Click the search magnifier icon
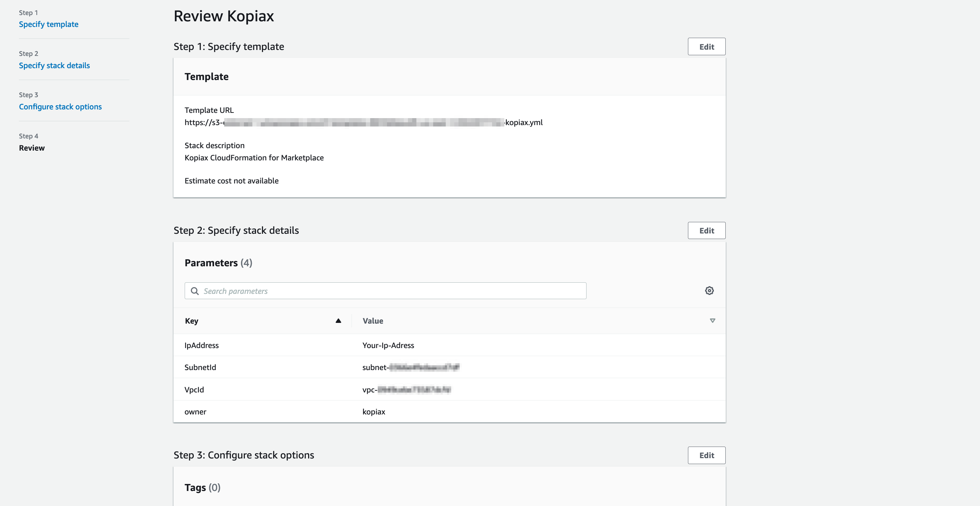Image resolution: width=980 pixels, height=506 pixels. pyautogui.click(x=194, y=291)
